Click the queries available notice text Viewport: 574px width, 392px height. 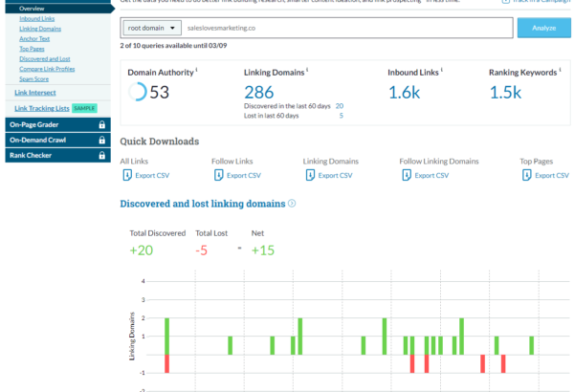pos(173,46)
